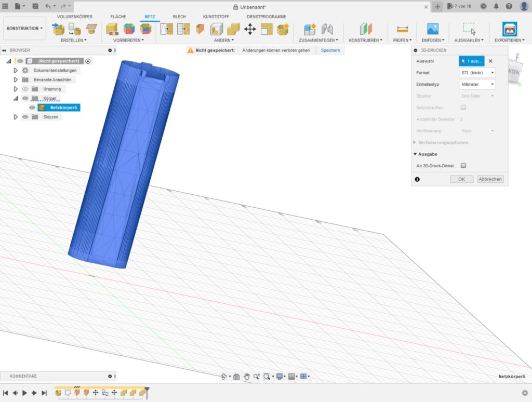Select the Combine mesh tool icon
The image size is (532, 402).
click(x=233, y=29)
